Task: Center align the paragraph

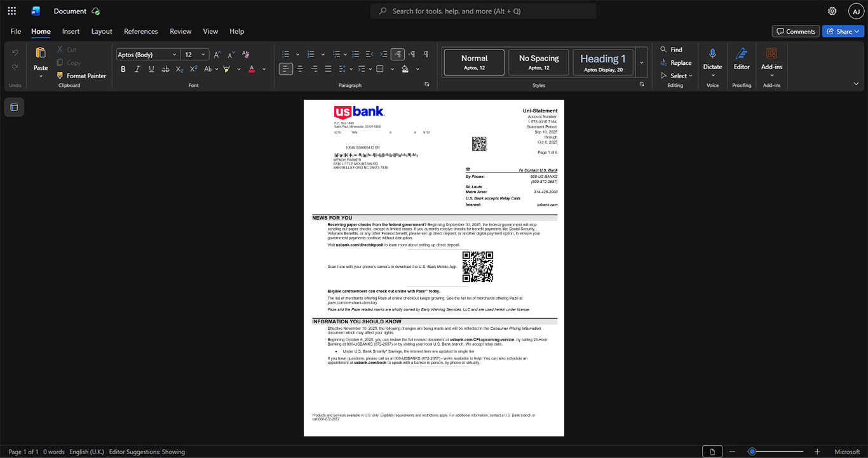Action: [x=300, y=69]
